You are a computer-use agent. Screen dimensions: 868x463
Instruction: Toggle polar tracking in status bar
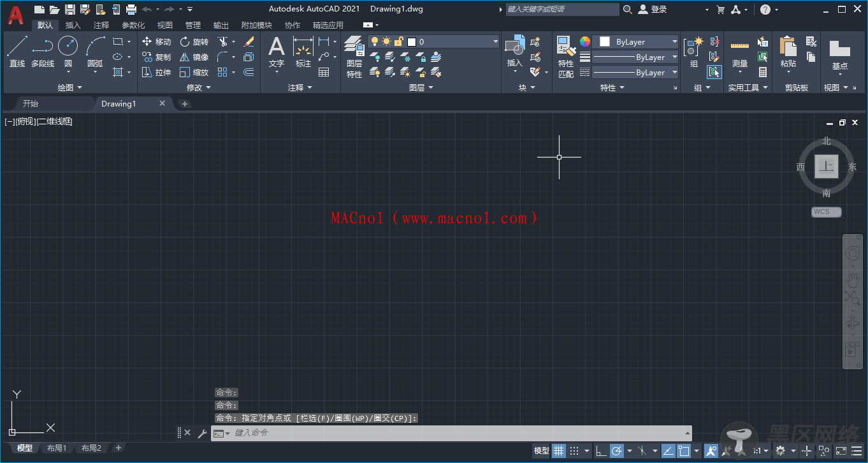click(617, 451)
